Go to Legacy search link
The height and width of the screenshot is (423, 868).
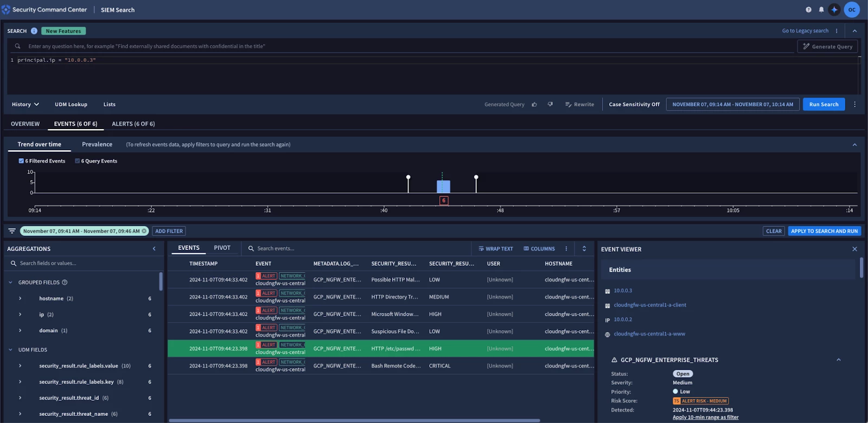805,31
